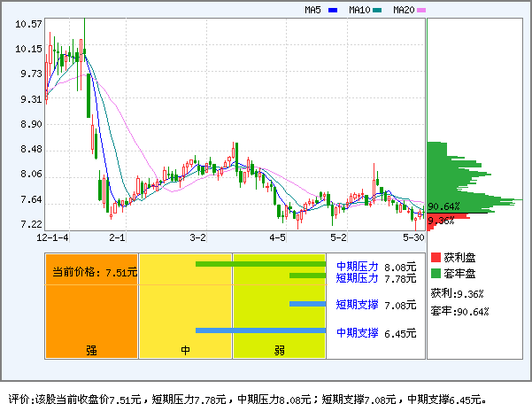Click the teal MA10 legend marker
The height and width of the screenshot is (404, 532).
[377, 11]
